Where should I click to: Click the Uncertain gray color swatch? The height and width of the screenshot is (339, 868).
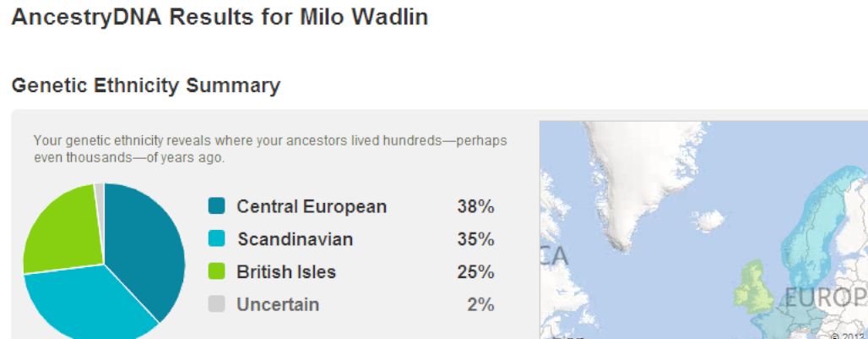click(216, 304)
